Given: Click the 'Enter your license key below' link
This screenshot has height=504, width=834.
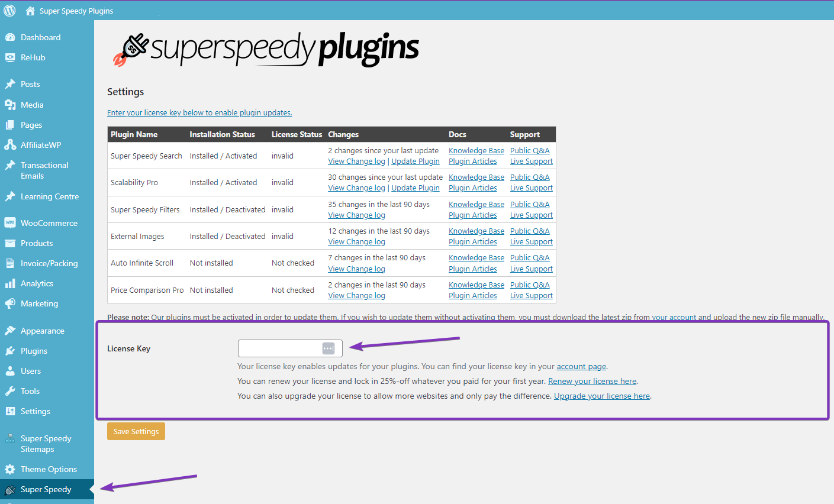Looking at the screenshot, I should [199, 112].
